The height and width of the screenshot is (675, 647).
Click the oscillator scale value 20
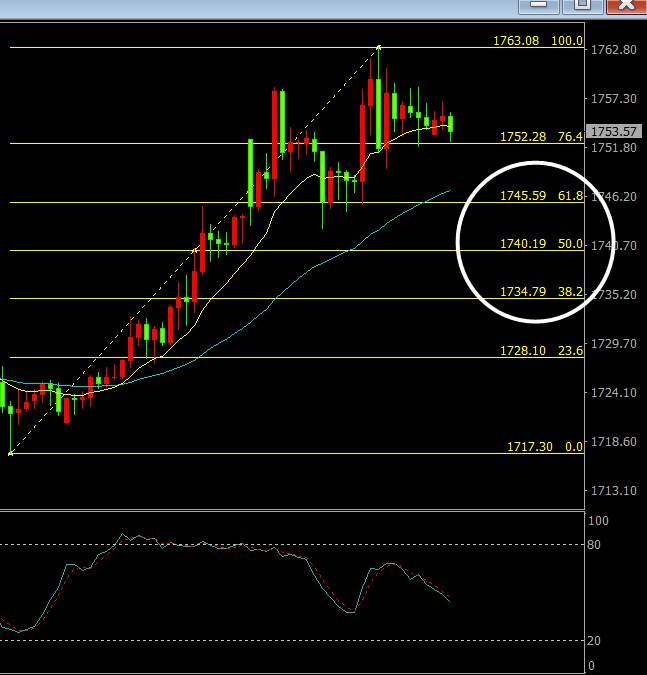click(x=594, y=641)
